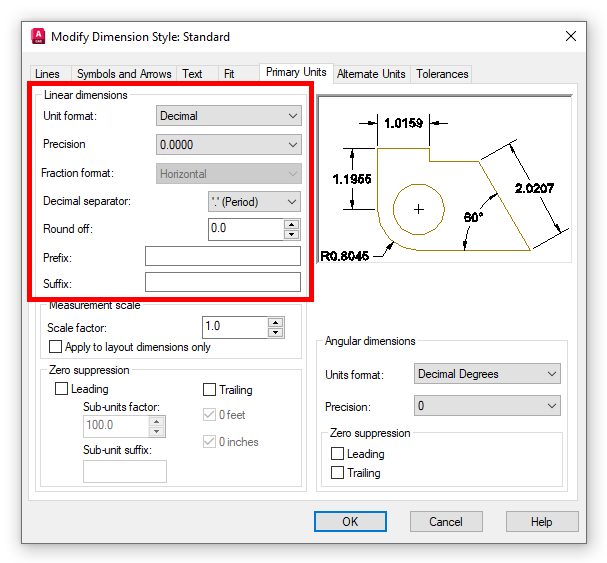
Task: Increase Round off with up spinner arrow
Action: pyautogui.click(x=291, y=224)
